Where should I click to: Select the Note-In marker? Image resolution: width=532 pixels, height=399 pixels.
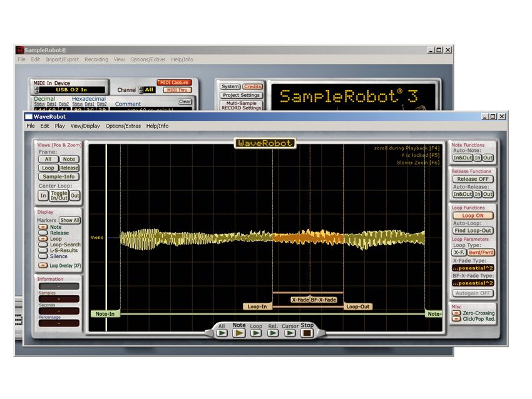point(105,314)
